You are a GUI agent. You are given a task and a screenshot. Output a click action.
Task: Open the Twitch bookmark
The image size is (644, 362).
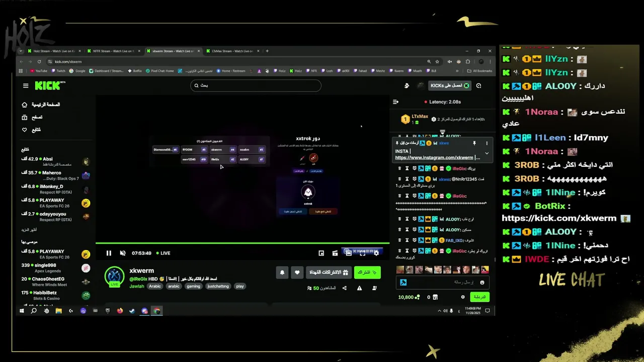(x=58, y=71)
